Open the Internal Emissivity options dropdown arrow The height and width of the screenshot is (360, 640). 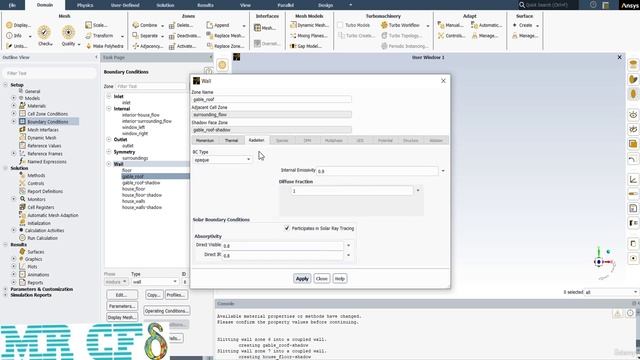(443, 171)
